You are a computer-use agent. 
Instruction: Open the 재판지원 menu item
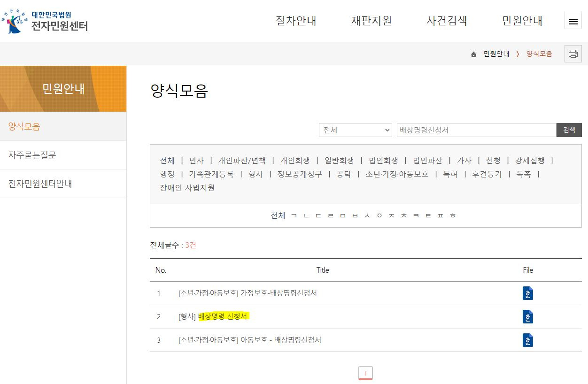coord(371,21)
